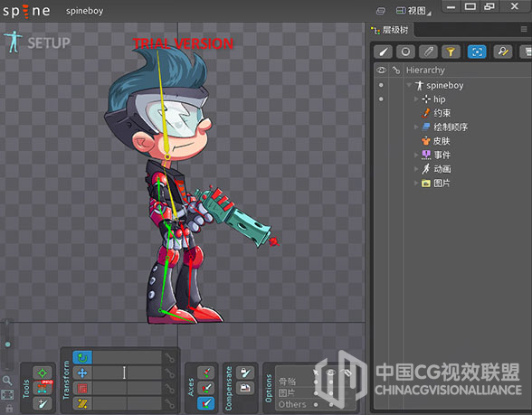
Task: Open the 视图 views dropdown
Action: pyautogui.click(x=413, y=11)
